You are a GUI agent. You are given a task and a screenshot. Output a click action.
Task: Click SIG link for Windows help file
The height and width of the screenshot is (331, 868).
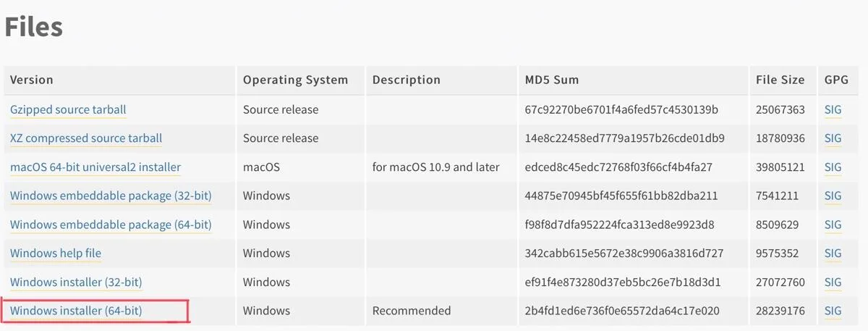[x=833, y=254]
